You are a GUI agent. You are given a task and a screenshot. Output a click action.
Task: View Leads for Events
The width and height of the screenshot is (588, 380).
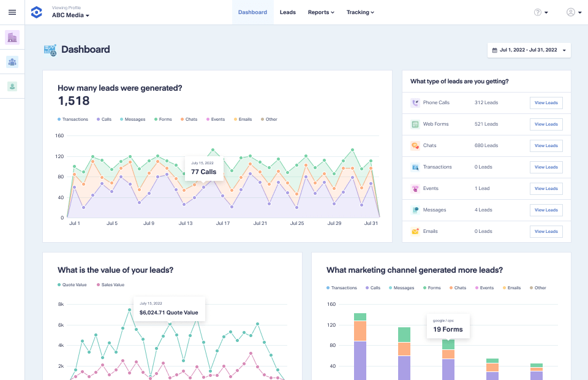point(546,188)
